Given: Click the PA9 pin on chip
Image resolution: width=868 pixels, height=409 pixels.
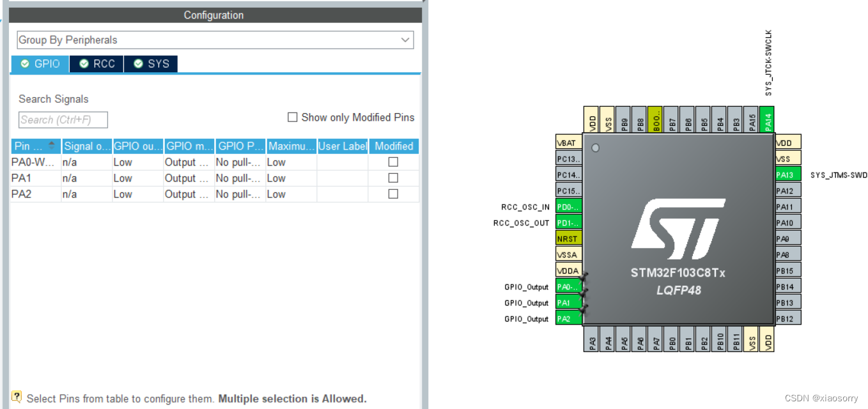Looking at the screenshot, I should click(788, 239).
